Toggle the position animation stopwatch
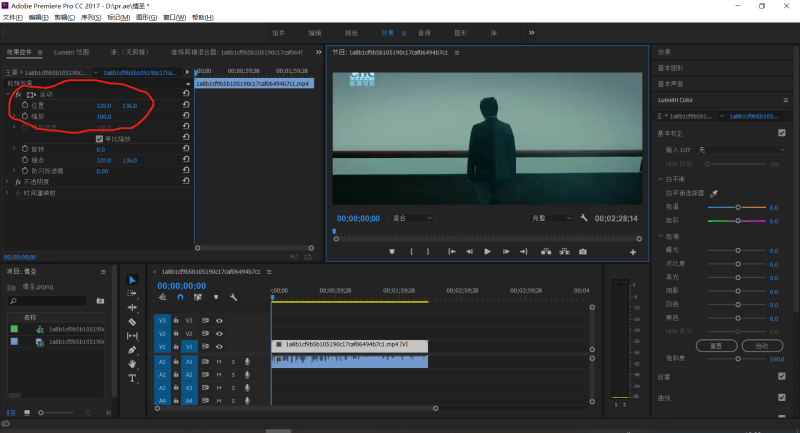The image size is (800, 433). coord(25,105)
